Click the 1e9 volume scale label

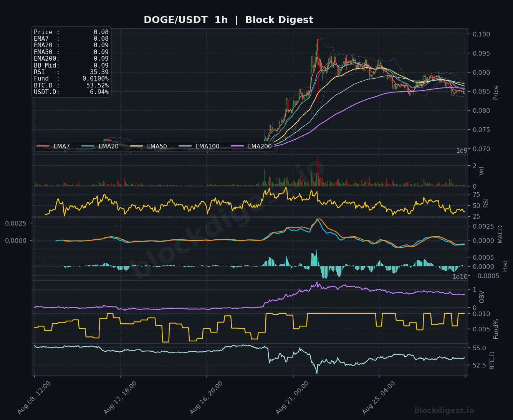[462, 151]
